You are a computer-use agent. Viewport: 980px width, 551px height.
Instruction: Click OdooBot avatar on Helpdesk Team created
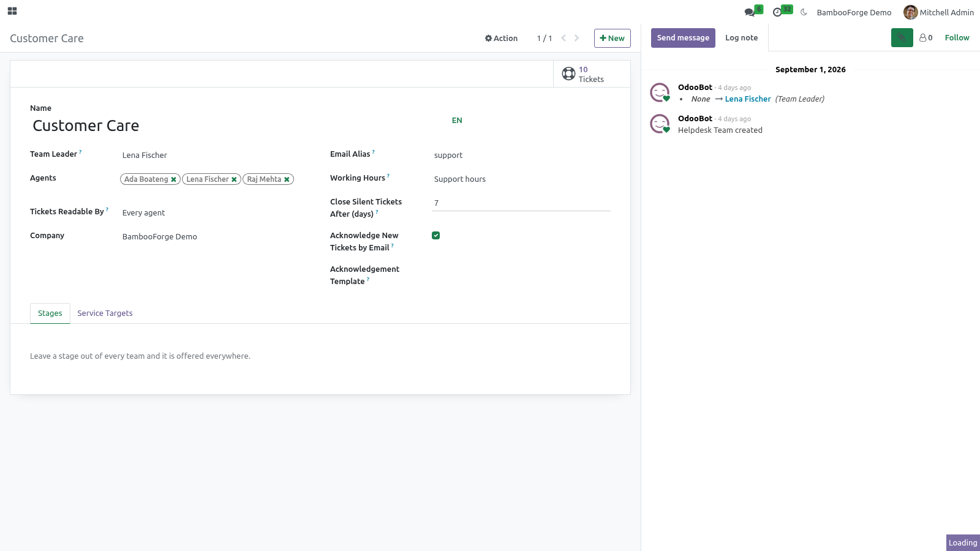tap(660, 124)
